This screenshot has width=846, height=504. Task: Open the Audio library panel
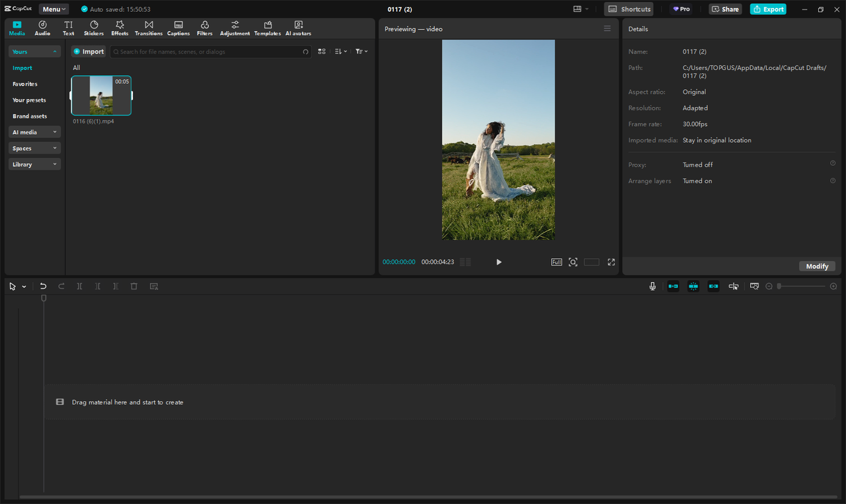coord(42,27)
